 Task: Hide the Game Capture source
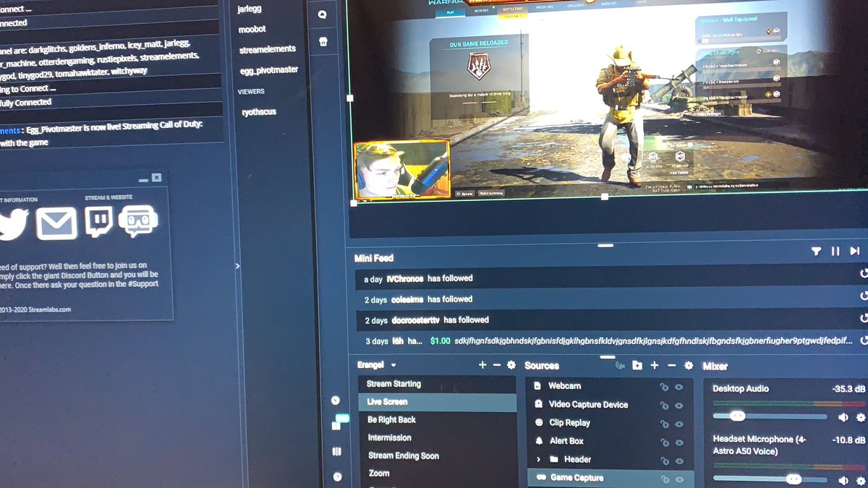click(679, 479)
